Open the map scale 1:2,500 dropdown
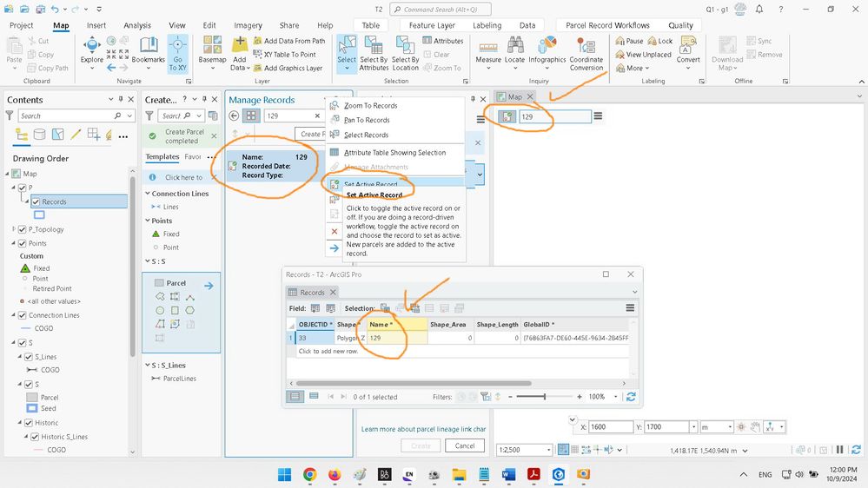 coord(548,450)
